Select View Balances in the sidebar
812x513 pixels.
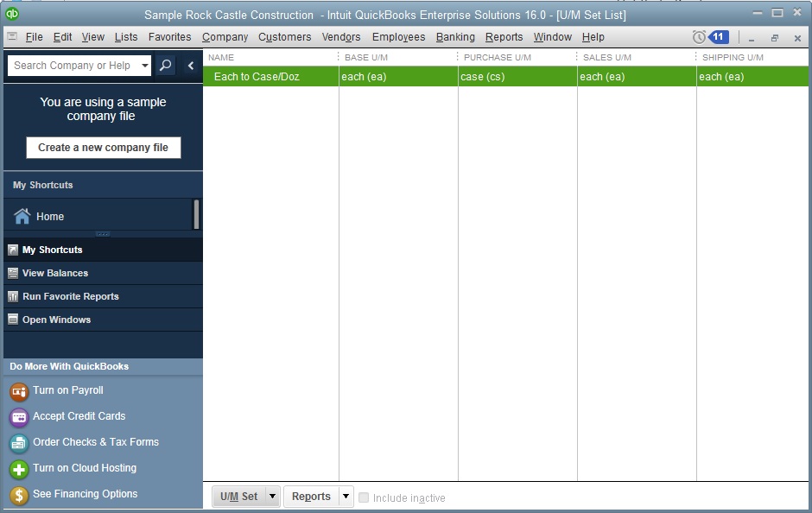click(x=103, y=273)
